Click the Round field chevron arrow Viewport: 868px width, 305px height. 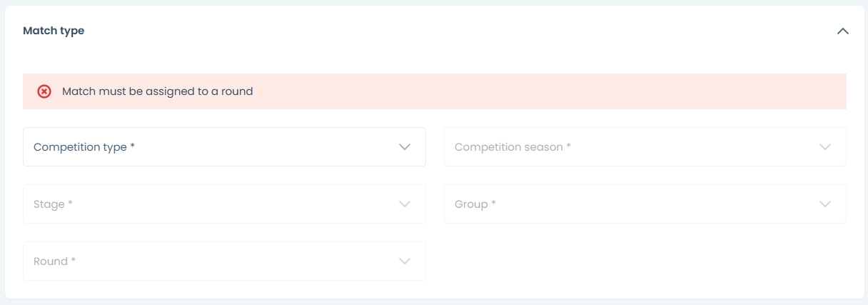point(405,261)
